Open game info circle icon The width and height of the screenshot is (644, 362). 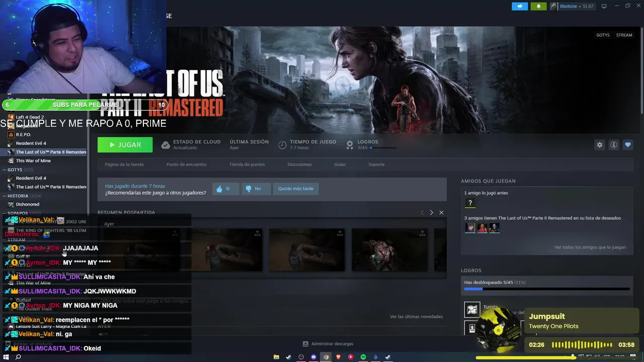pyautogui.click(x=613, y=145)
